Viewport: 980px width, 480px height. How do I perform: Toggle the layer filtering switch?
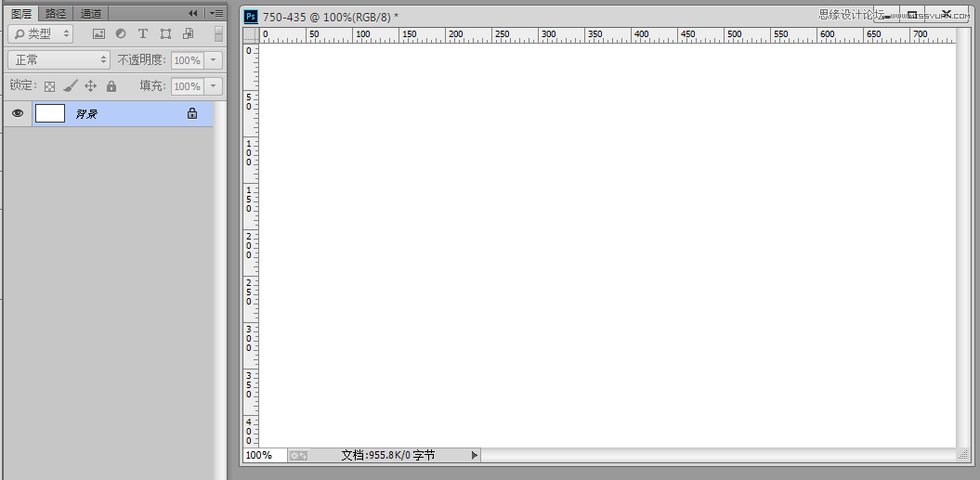click(x=218, y=33)
